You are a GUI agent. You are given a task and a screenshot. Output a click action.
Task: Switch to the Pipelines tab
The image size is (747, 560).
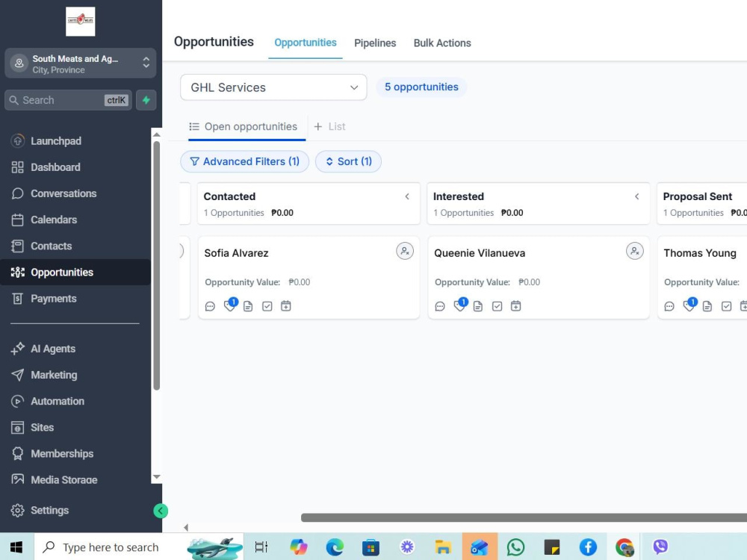(x=375, y=43)
